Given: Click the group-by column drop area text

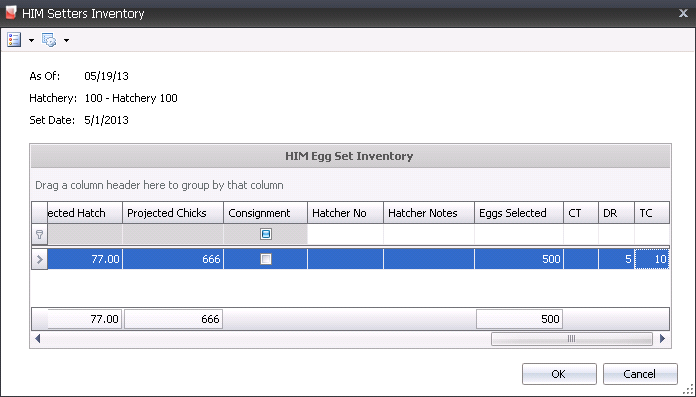Looking at the screenshot, I should click(x=159, y=185).
